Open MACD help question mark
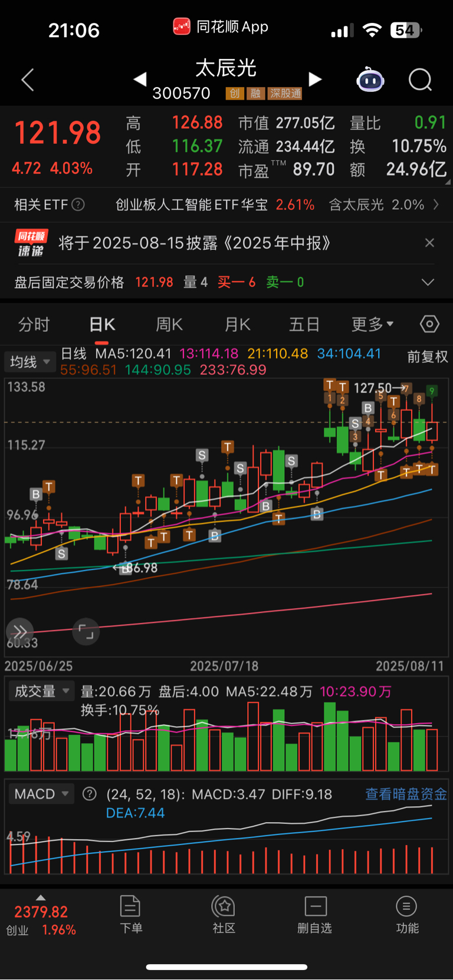453x980 pixels. [x=90, y=794]
